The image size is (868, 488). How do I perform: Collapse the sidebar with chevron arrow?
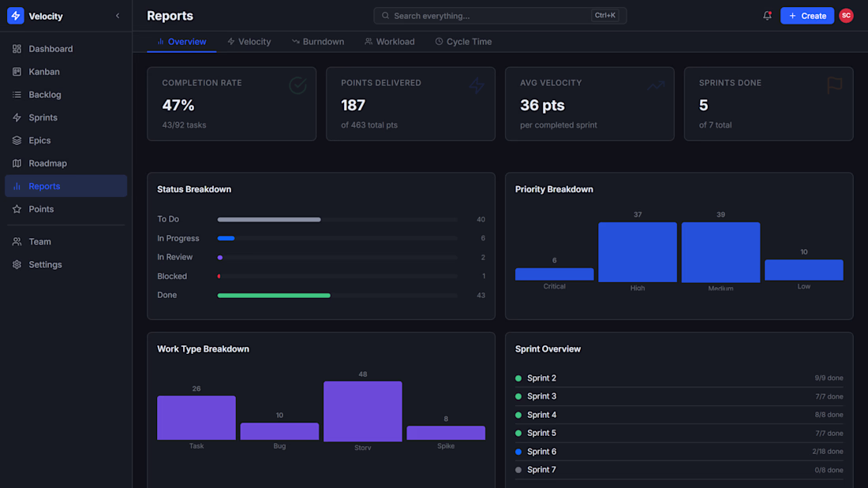point(118,16)
